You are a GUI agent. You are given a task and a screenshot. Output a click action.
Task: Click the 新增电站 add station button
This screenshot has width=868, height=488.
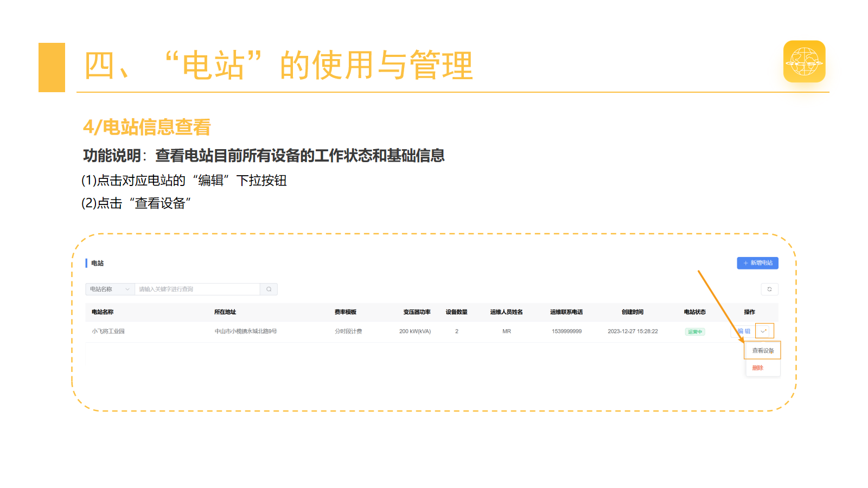coord(757,263)
